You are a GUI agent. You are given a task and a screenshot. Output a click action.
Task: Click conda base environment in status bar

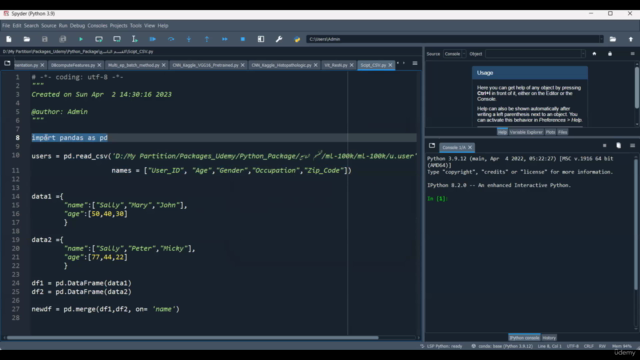(x=502, y=346)
